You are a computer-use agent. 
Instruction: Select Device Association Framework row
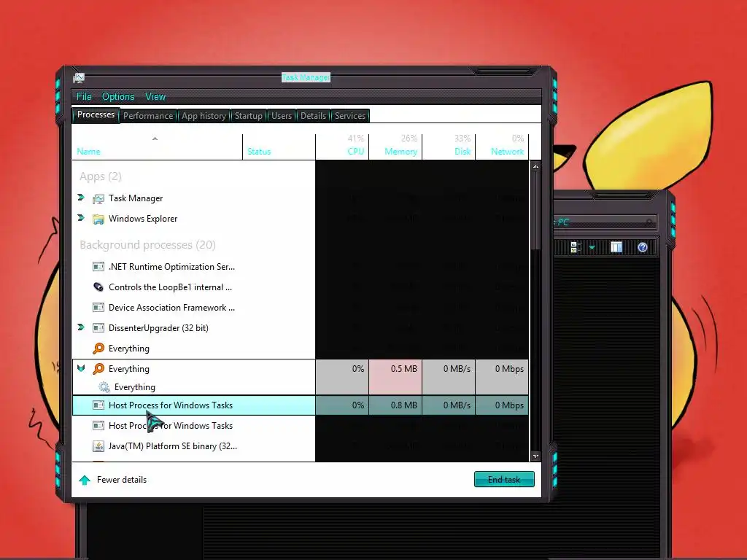pos(300,308)
